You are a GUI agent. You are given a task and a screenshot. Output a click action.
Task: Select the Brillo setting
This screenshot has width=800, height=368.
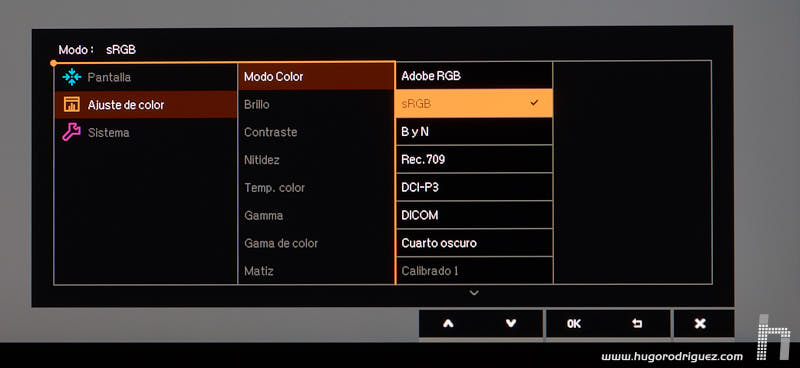coord(316,105)
